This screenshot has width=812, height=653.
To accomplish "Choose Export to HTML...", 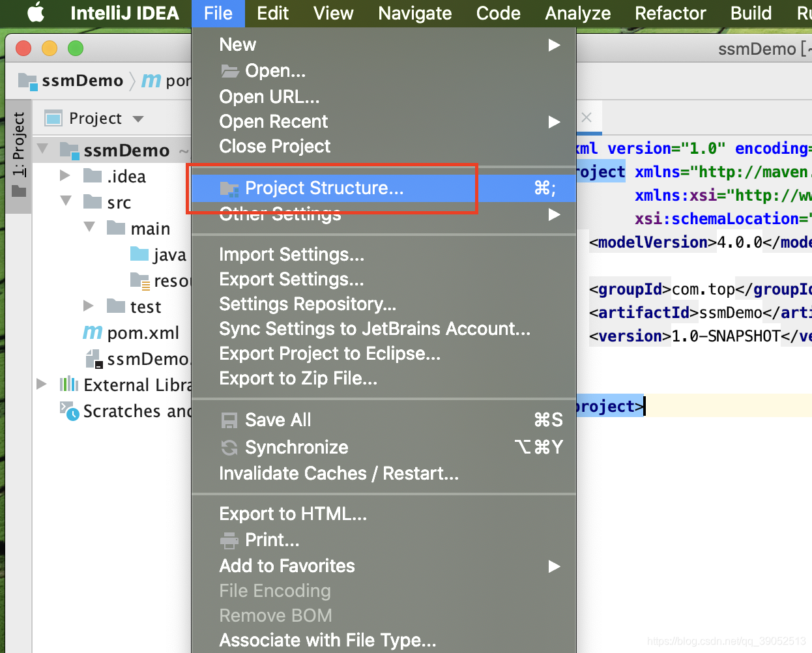I will [x=384, y=514].
